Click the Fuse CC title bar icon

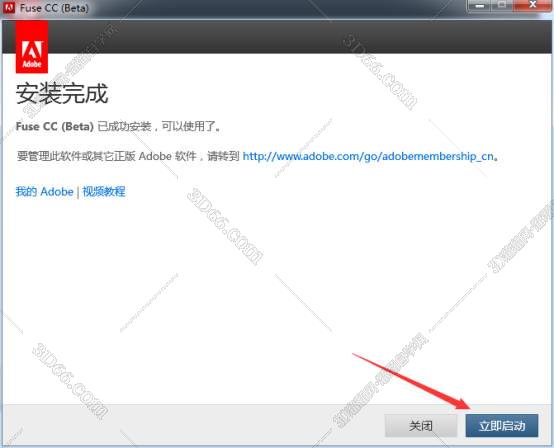(9, 7)
